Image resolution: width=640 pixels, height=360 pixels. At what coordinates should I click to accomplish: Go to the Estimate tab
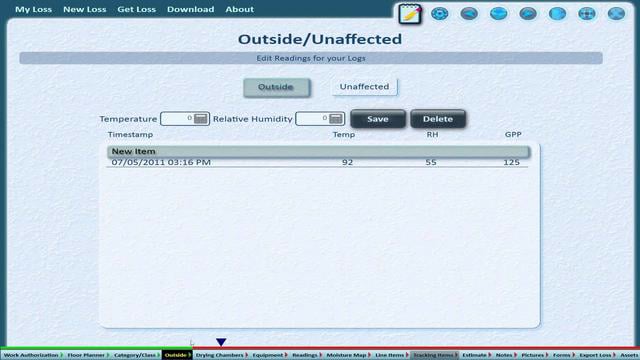476,355
